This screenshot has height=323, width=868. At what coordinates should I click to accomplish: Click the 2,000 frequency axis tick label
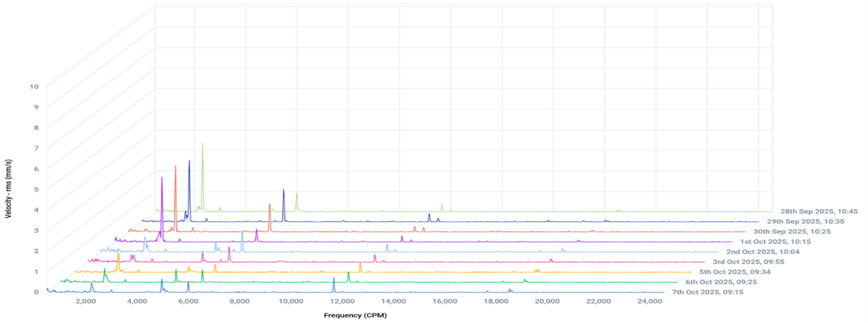86,300
